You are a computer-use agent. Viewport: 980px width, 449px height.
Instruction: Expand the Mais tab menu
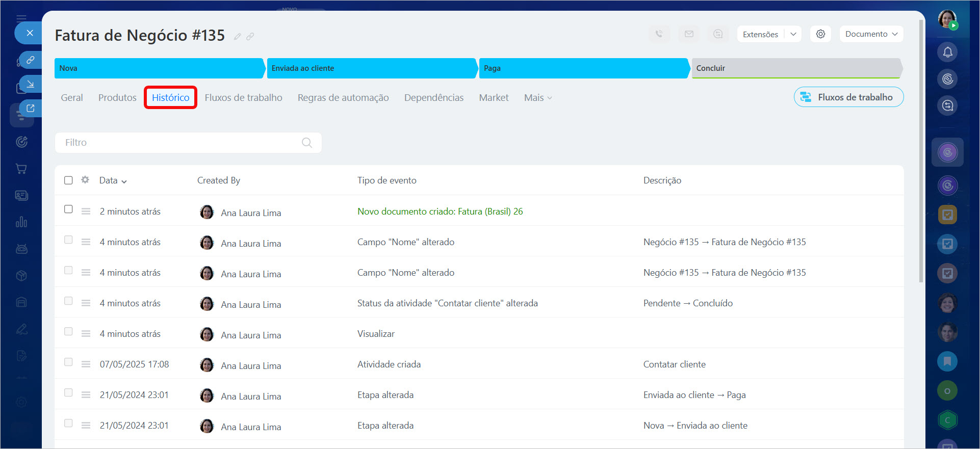coord(537,98)
